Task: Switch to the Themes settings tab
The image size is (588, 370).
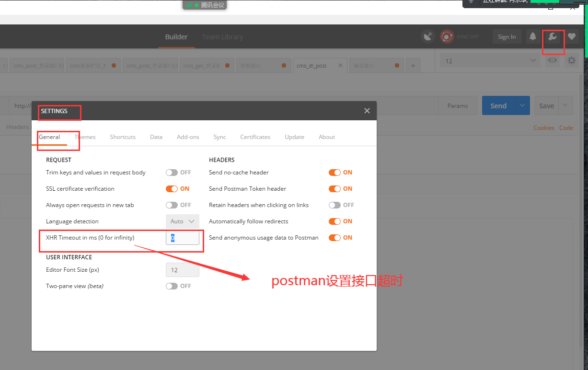Action: click(85, 137)
